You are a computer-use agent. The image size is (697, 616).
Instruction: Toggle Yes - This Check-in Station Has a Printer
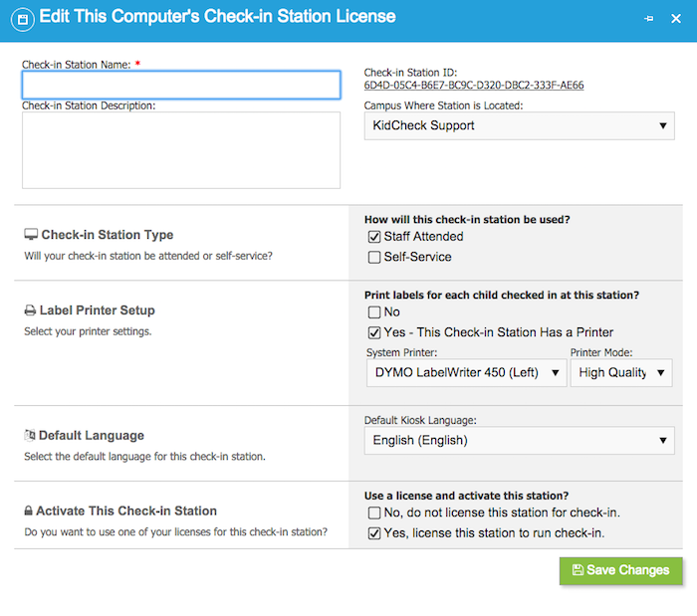point(374,332)
